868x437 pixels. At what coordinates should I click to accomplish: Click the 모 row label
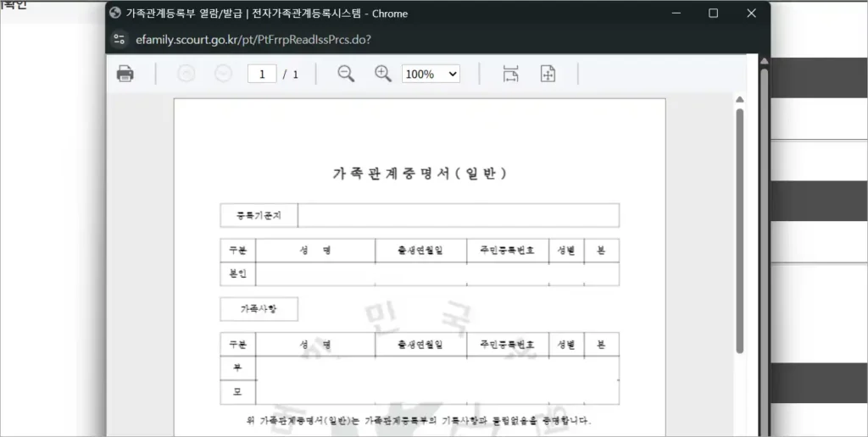(238, 392)
